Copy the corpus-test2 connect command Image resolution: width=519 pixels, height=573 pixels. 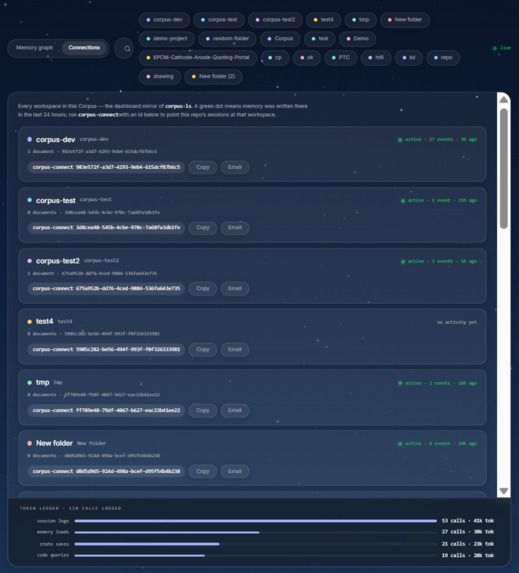[202, 289]
